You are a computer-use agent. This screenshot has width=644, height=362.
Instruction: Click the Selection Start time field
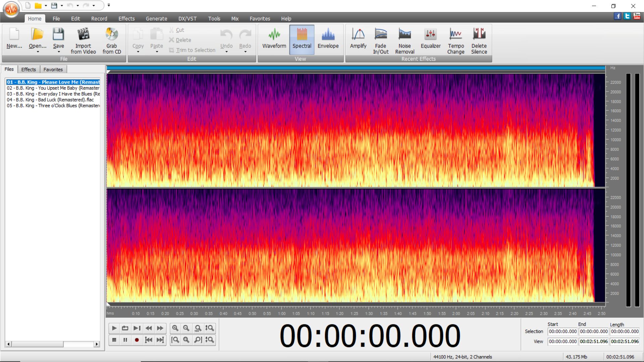562,331
